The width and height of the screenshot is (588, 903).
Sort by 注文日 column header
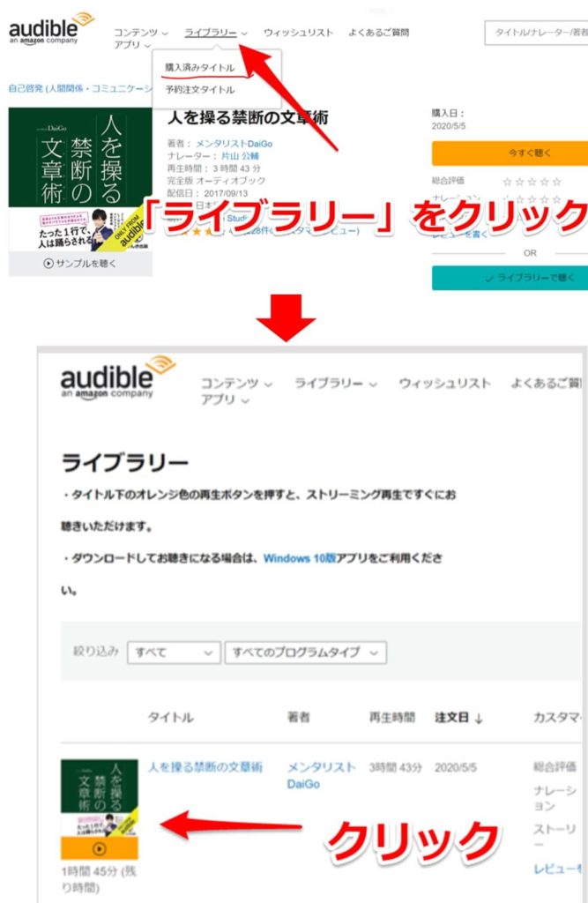pyautogui.click(x=451, y=718)
